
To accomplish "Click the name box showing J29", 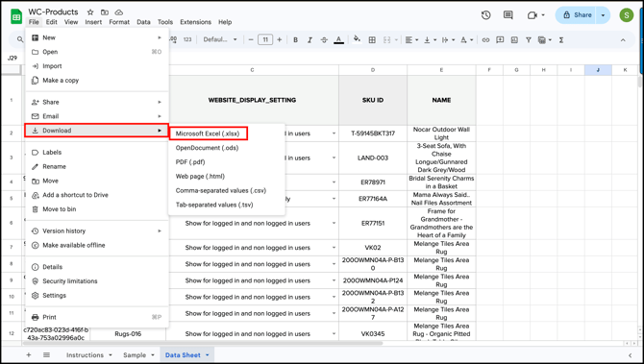I will pyautogui.click(x=12, y=58).
